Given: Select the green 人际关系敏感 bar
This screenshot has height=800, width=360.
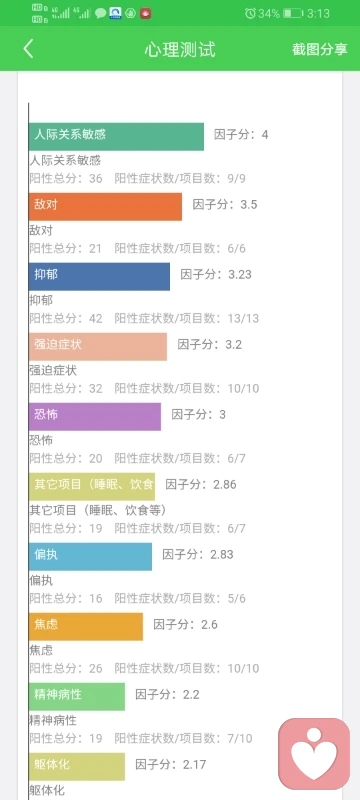Looking at the screenshot, I should [116, 137].
